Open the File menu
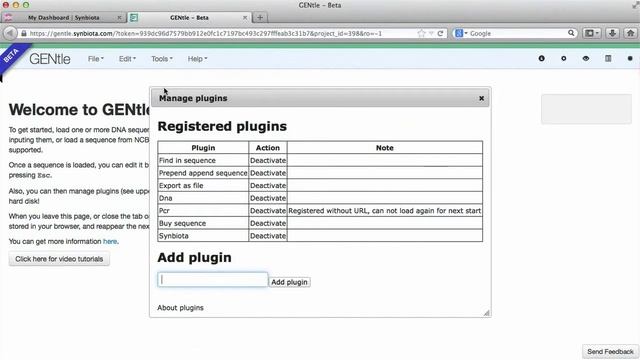Image resolution: width=640 pixels, height=360 pixels. (x=96, y=59)
